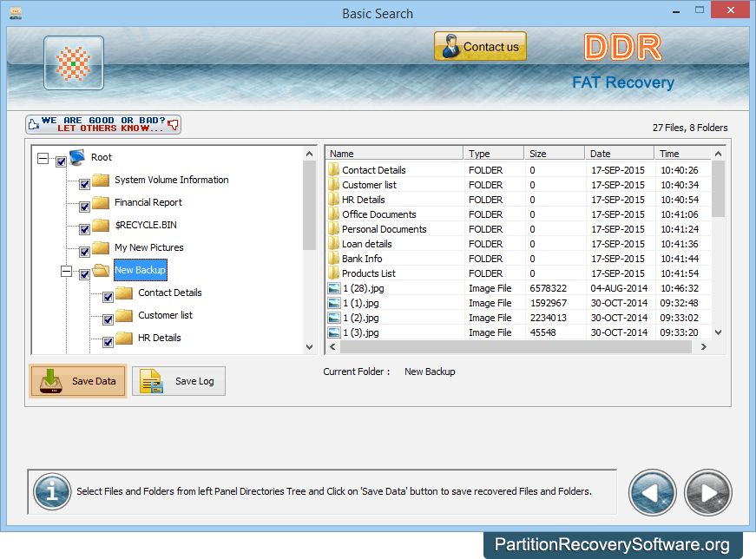Click 'HR Details' name in file list

coord(364,200)
